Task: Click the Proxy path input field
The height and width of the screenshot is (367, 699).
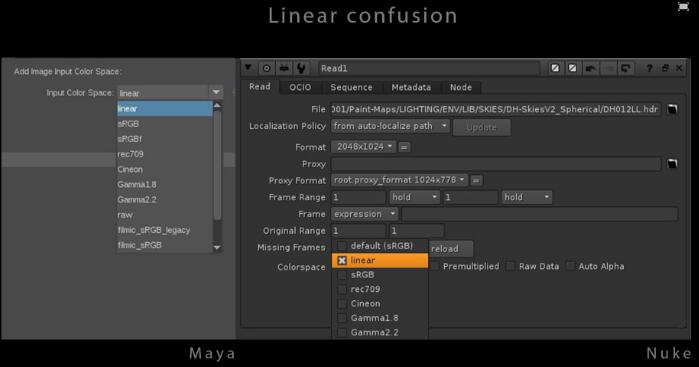Action: click(x=496, y=164)
